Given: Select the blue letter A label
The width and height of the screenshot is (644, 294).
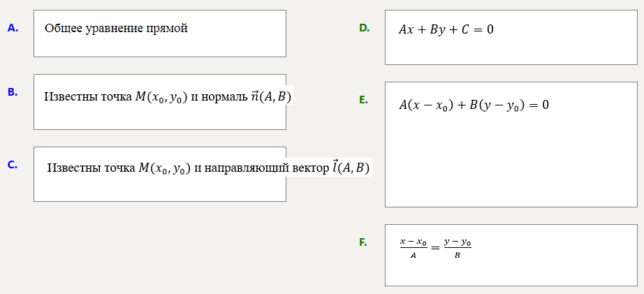Looking at the screenshot, I should (13, 28).
